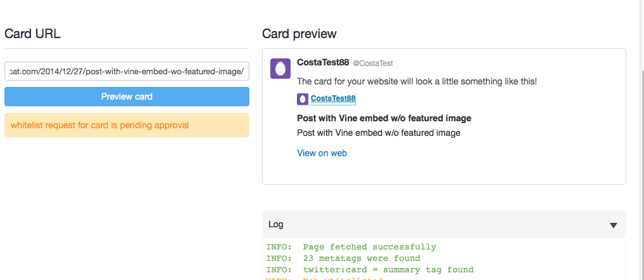Focus the Card URL input field
The width and height of the screenshot is (644, 280).
click(127, 71)
